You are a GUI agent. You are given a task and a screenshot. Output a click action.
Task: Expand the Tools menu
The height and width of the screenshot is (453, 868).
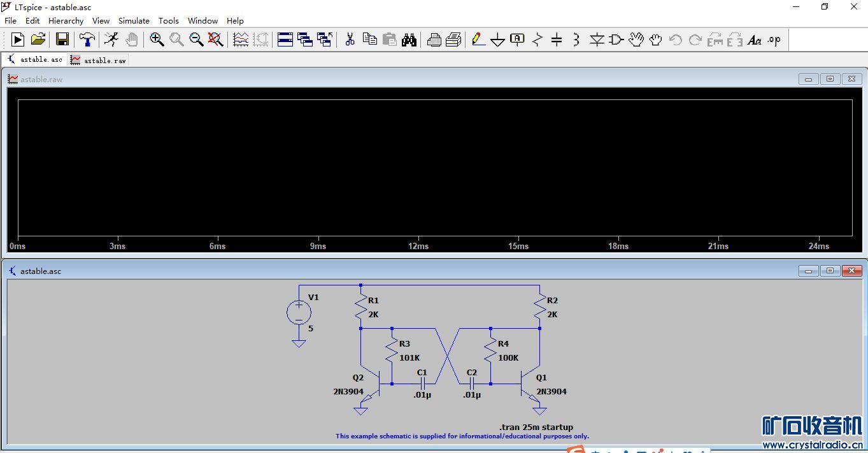coord(169,20)
